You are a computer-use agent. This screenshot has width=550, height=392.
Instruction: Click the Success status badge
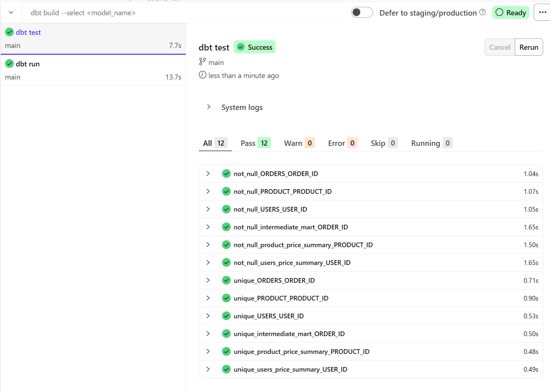255,47
